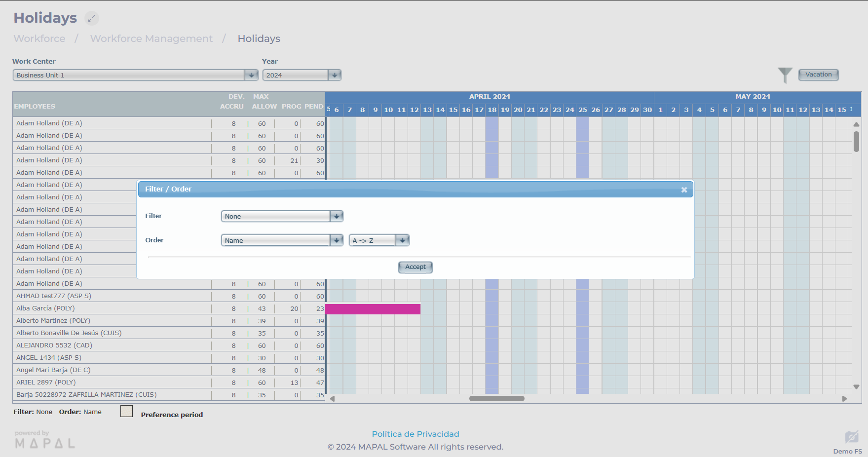The height and width of the screenshot is (457, 868).
Task: Click the horizontal scrollbar right arrow
Action: click(x=844, y=399)
